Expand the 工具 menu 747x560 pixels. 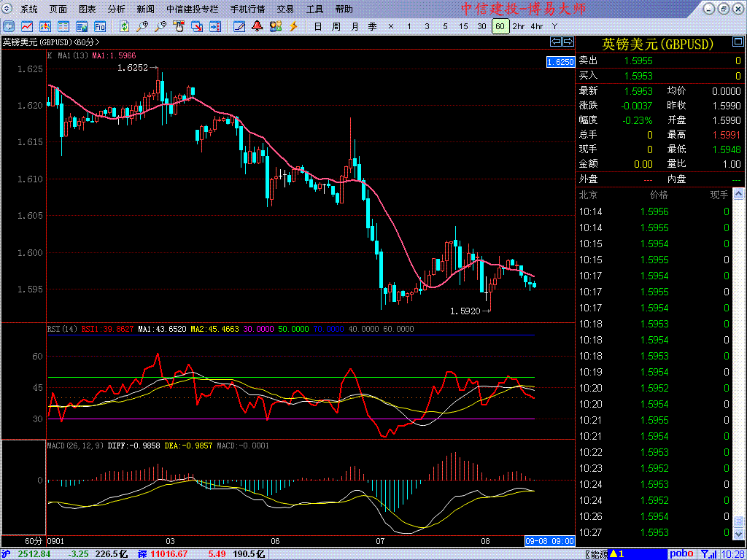coord(314,9)
